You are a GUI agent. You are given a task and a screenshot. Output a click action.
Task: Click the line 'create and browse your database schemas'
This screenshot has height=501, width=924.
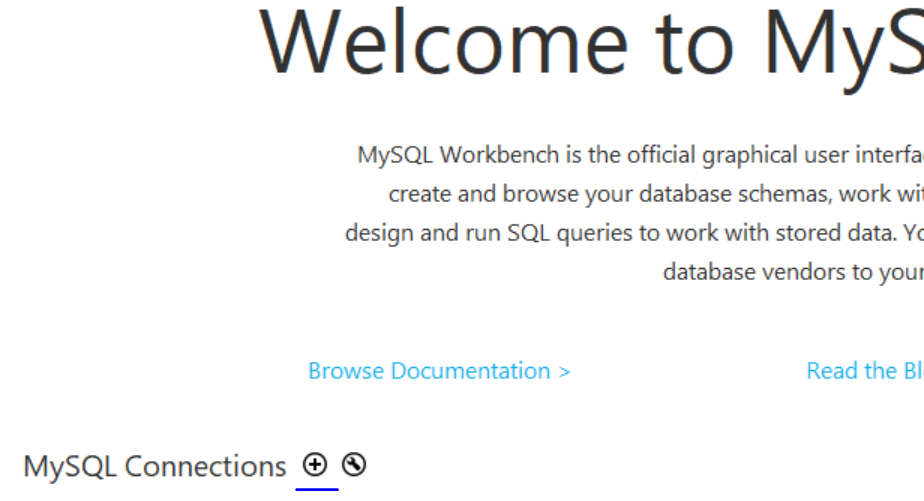coord(656,194)
